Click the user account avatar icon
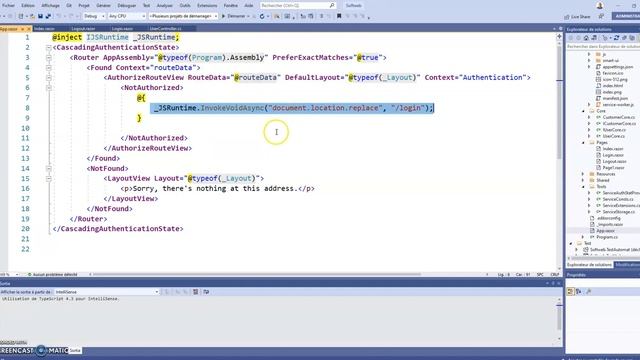The image size is (640, 360). pyautogui.click(x=600, y=6)
